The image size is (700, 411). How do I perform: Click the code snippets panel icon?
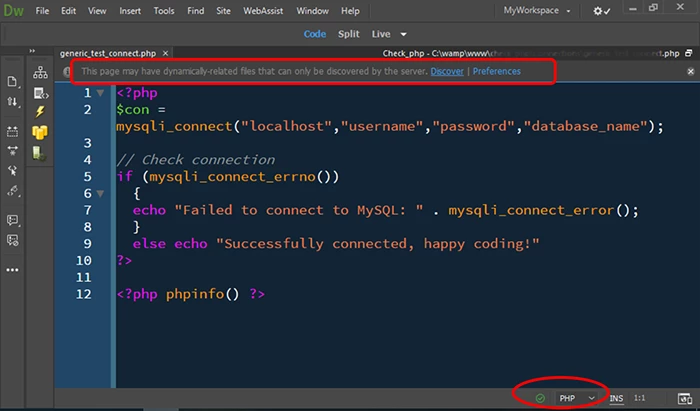41,93
